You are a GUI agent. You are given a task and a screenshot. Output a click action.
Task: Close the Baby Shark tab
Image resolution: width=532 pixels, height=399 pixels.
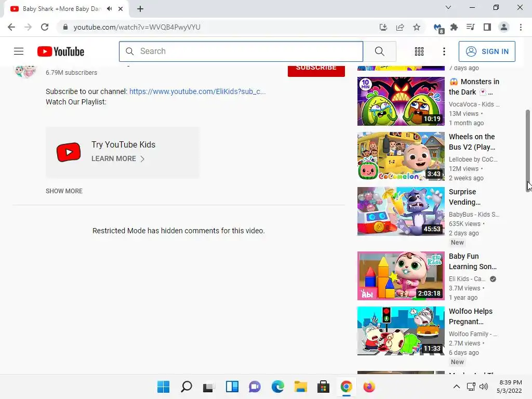point(121,9)
